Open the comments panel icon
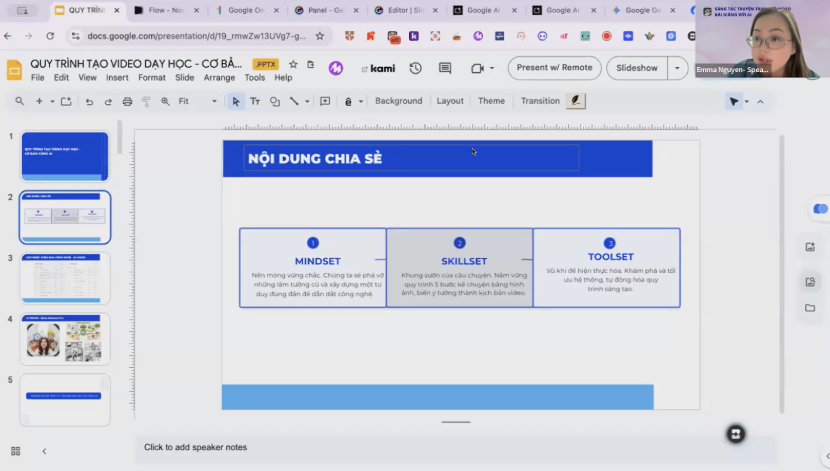This screenshot has height=471, width=830. (x=445, y=68)
